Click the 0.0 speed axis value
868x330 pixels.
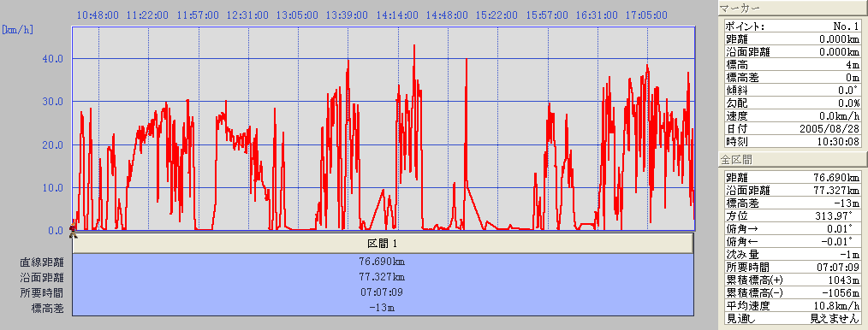tap(56, 231)
